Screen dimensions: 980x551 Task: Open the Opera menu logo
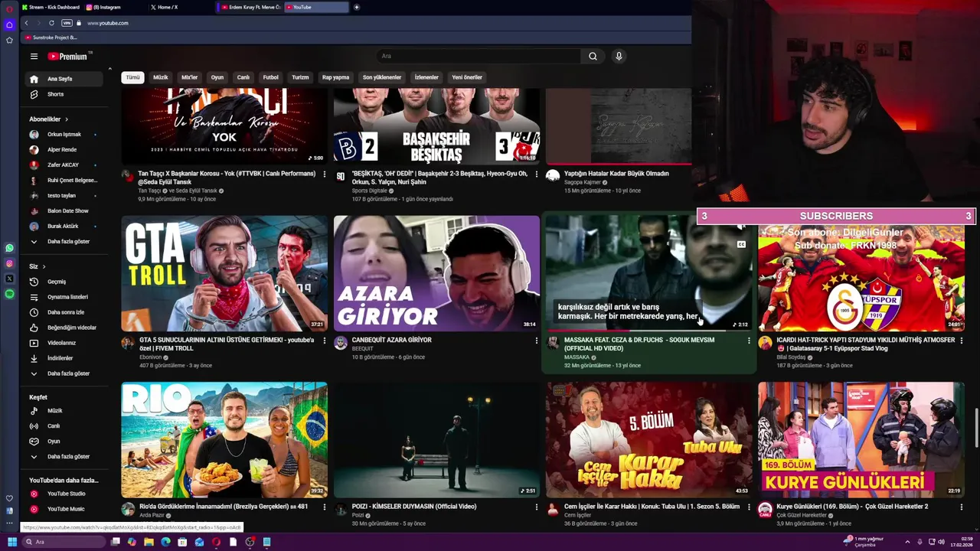[9, 8]
